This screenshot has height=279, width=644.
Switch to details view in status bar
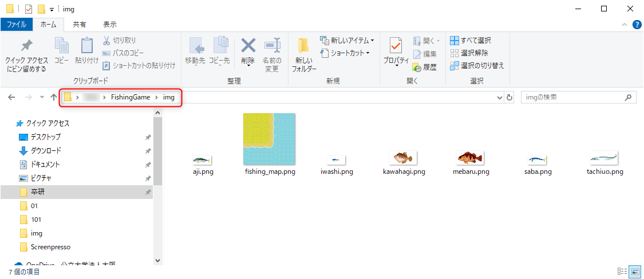(x=622, y=272)
